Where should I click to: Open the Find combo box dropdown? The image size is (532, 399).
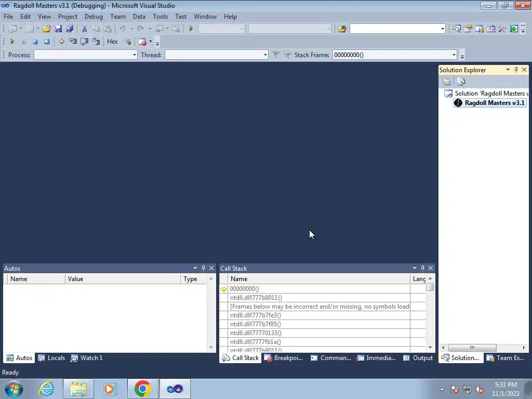(442, 29)
